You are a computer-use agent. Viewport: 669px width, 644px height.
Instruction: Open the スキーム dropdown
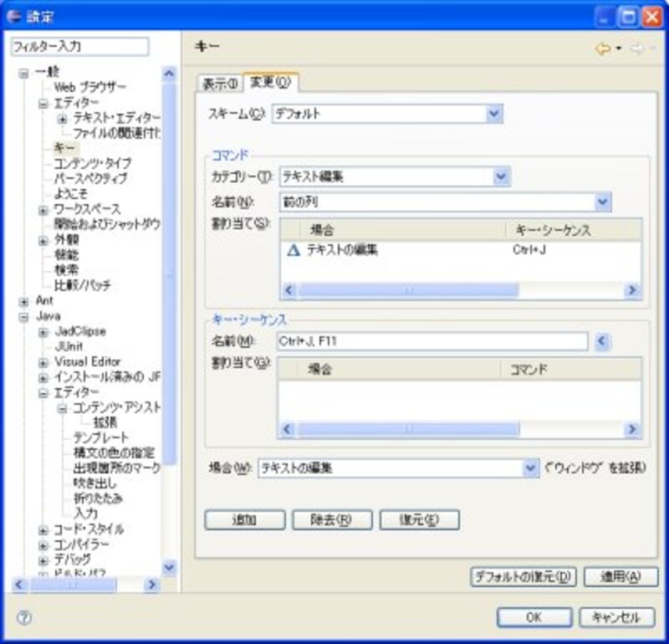click(493, 114)
